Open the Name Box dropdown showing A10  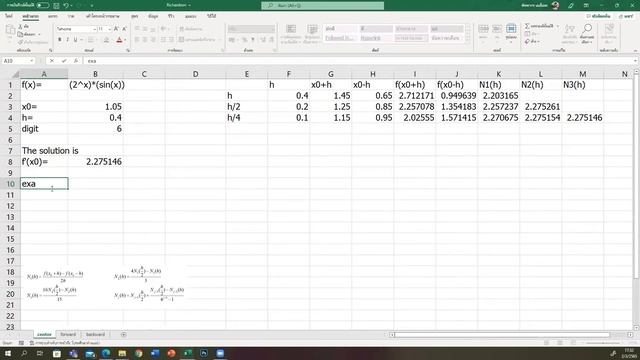[31, 60]
